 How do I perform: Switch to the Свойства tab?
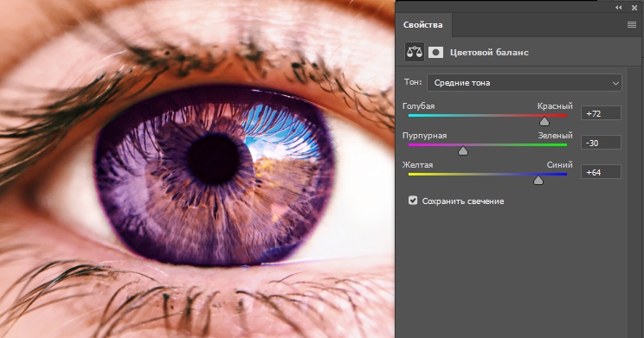pos(422,24)
